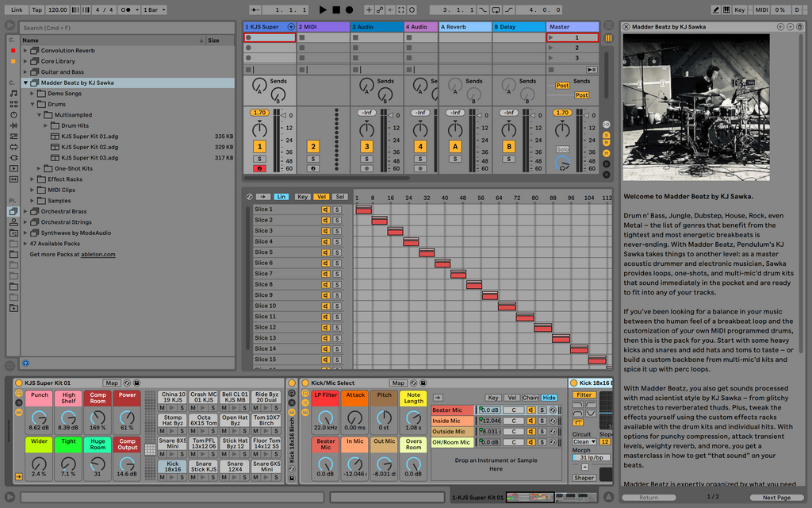Viewport: 812px width, 508px height.
Task: Click the Add Folder icon in browser sidebar
Action: click(x=13, y=308)
